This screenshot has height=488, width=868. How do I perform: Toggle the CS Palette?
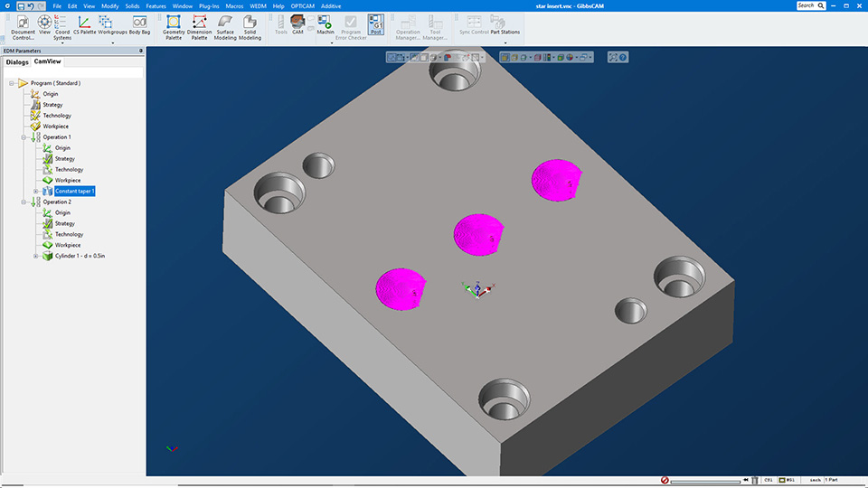pos(84,24)
